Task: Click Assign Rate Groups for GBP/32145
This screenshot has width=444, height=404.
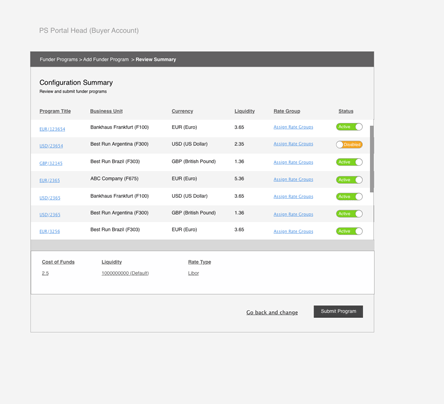Action: click(x=293, y=162)
